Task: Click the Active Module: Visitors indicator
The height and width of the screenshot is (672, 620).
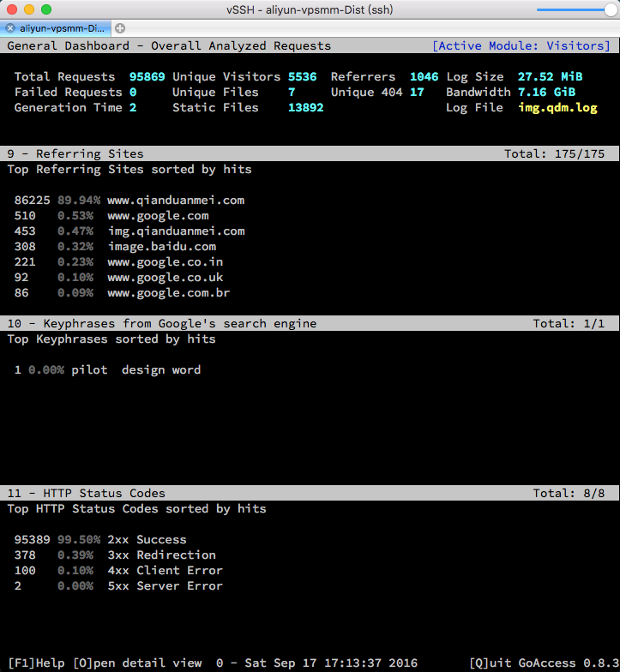Action: point(521,46)
